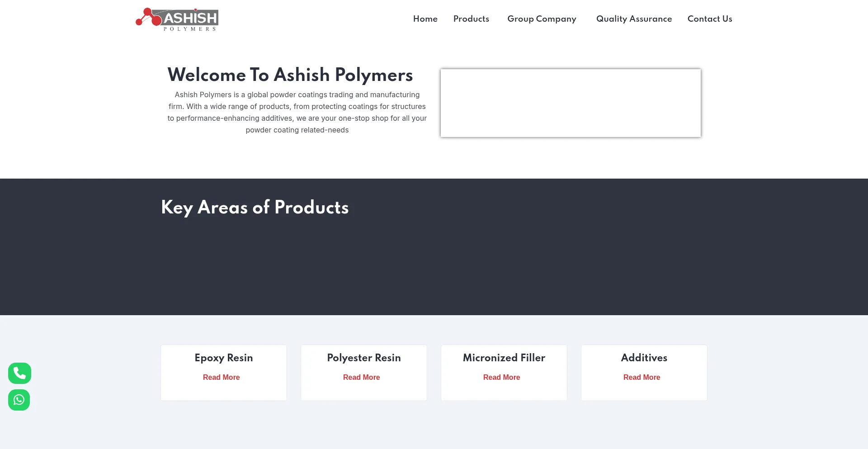
Task: Click the Ashish Polymers logo
Action: point(176,19)
